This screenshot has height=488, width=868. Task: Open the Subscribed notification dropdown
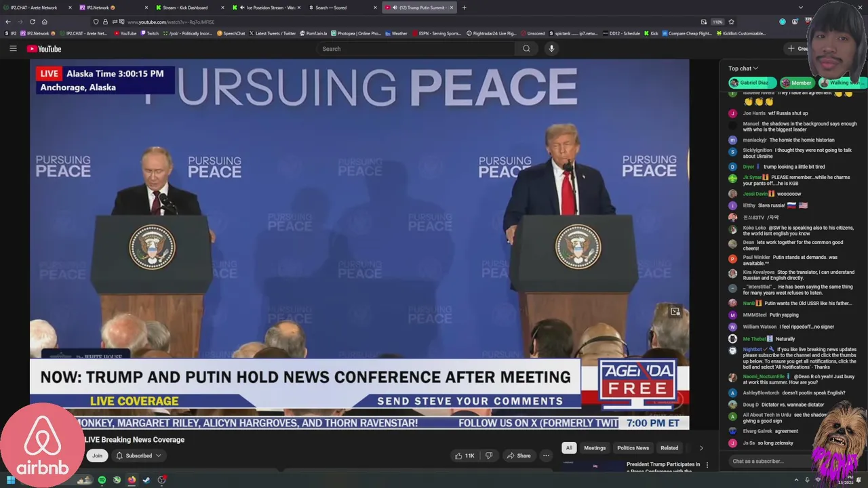click(138, 455)
